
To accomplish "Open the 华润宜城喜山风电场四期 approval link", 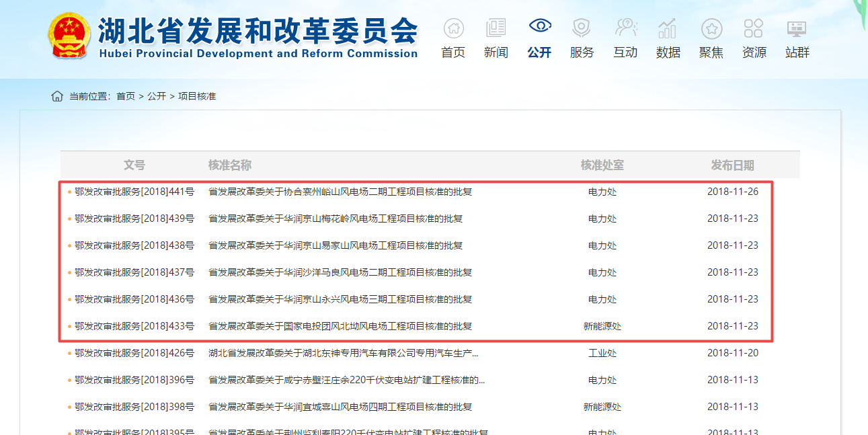I will pos(340,407).
